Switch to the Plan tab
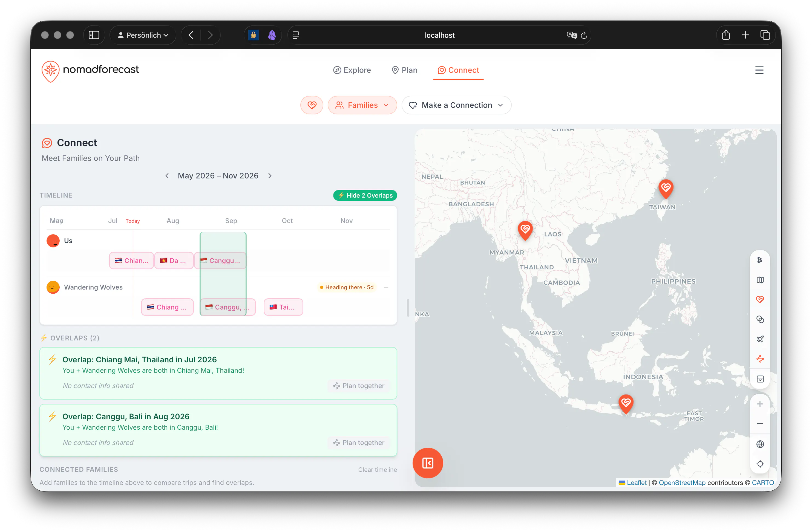This screenshot has width=812, height=532. coord(404,70)
